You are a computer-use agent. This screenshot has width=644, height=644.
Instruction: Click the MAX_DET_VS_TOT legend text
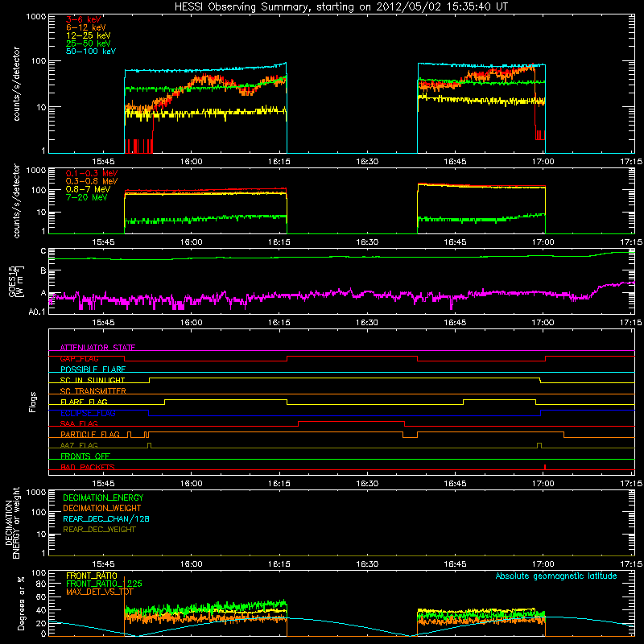pos(100,592)
